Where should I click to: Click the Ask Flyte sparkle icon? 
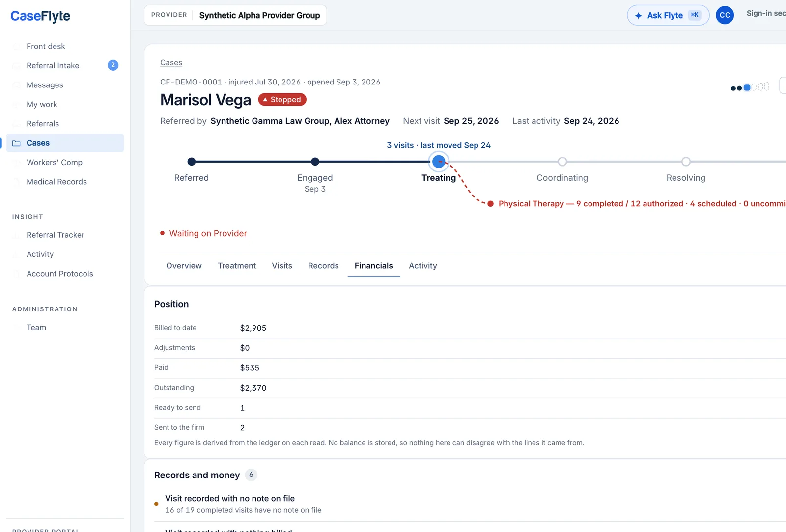tap(638, 16)
